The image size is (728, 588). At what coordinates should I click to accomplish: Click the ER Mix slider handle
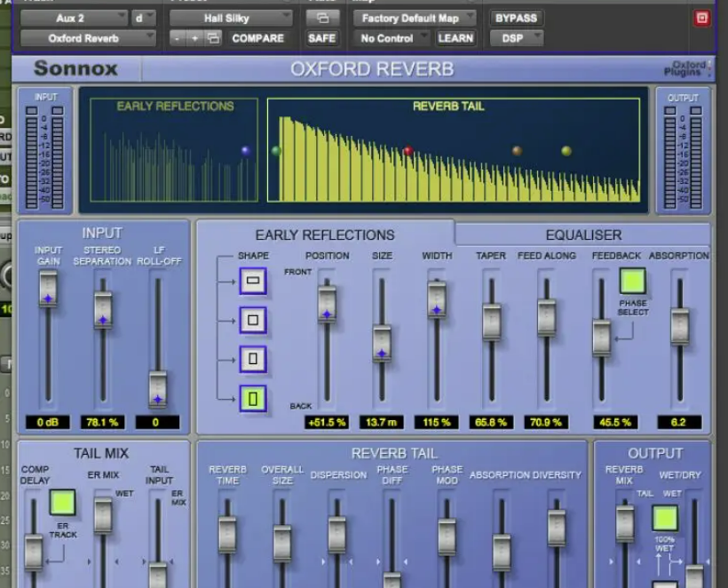pos(103,515)
